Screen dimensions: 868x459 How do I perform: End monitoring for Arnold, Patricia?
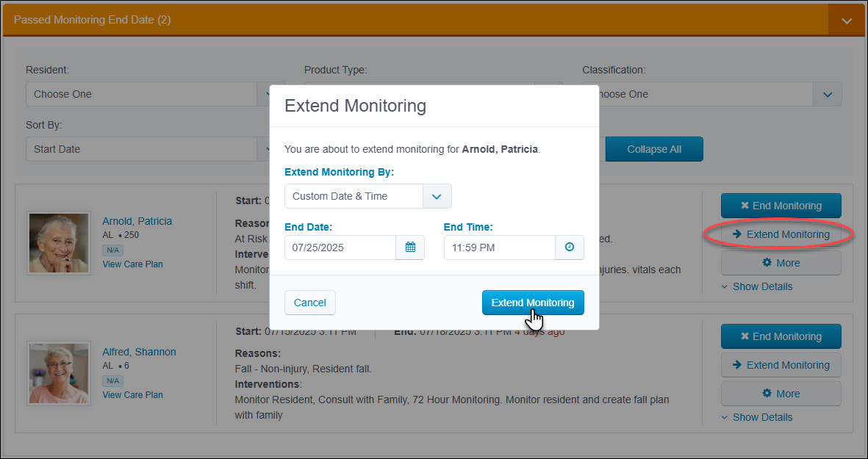(x=781, y=206)
